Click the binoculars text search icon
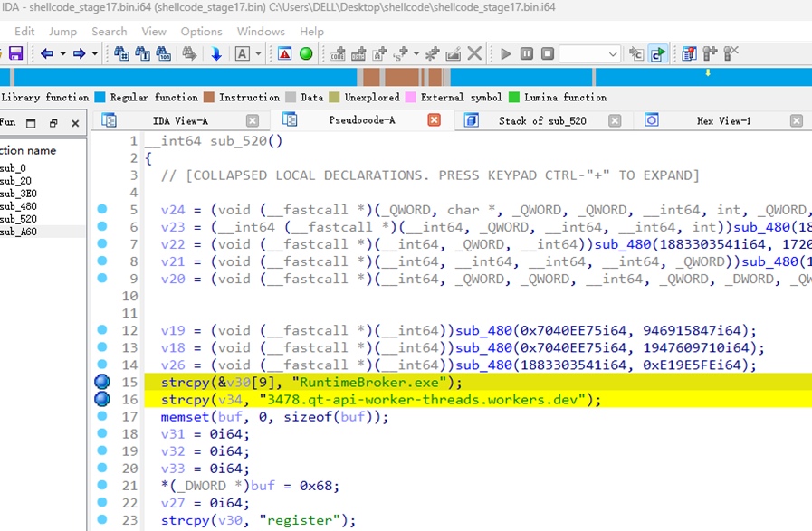The height and width of the screenshot is (531, 812). [x=142, y=53]
